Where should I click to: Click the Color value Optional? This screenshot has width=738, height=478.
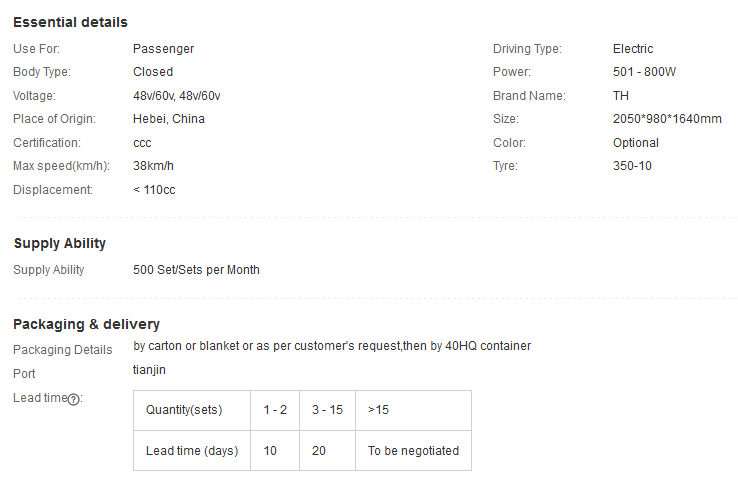click(x=635, y=143)
